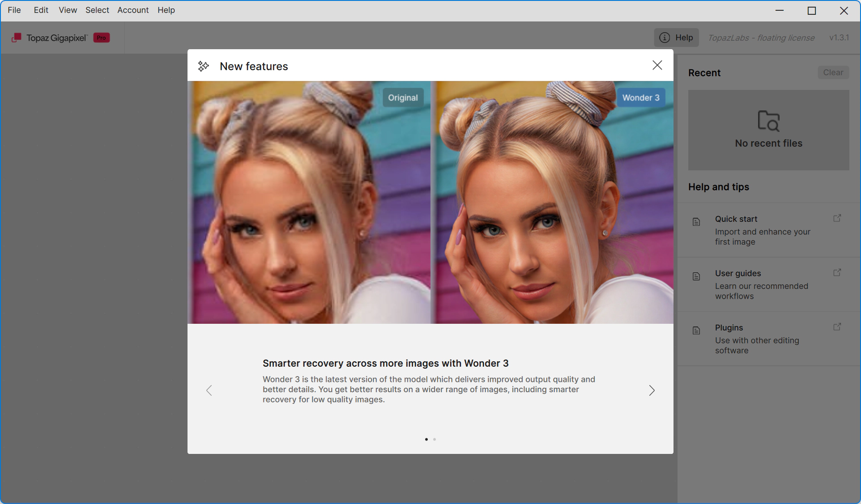Open User guides external link icon

pyautogui.click(x=837, y=272)
